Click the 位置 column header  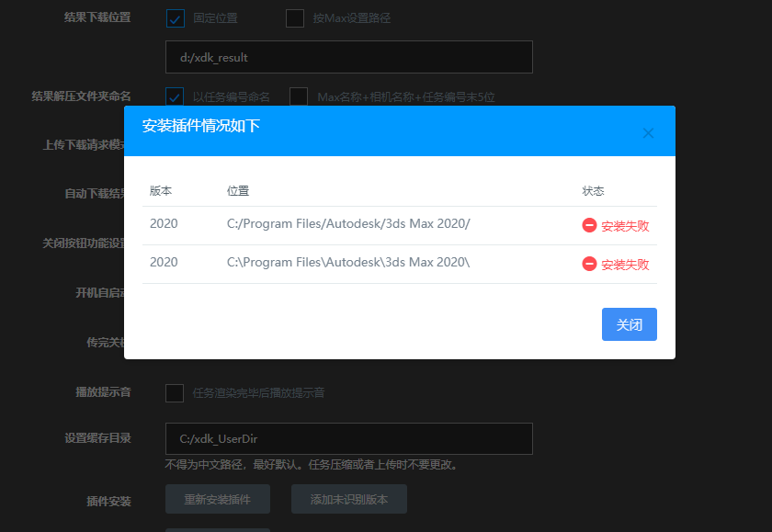pyautogui.click(x=238, y=191)
